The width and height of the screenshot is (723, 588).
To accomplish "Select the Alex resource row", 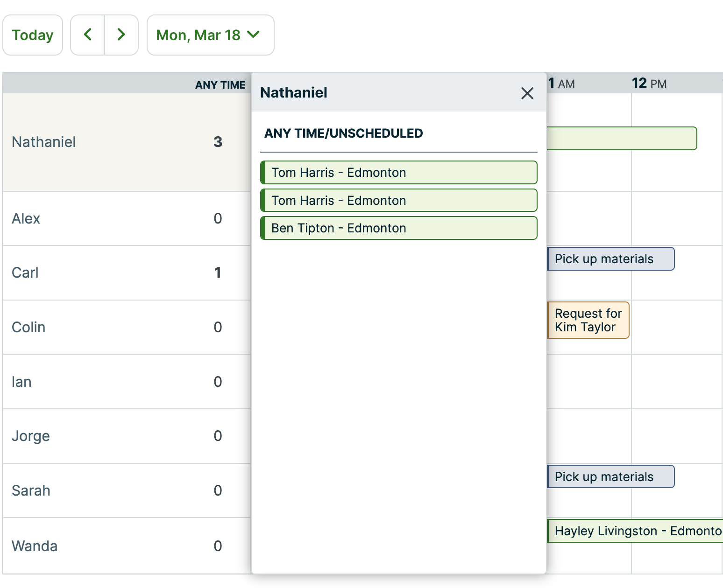I will point(26,218).
